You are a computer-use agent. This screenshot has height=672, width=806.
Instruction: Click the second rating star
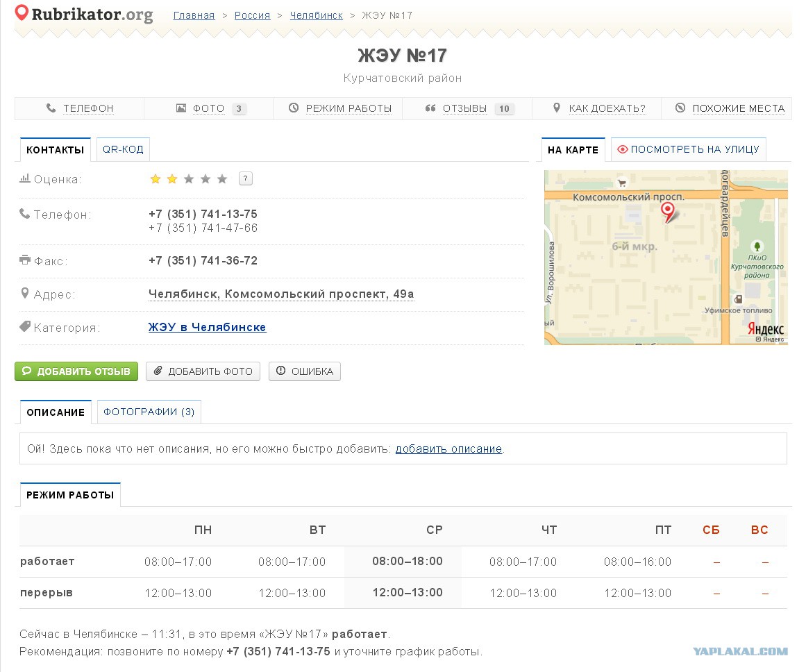tap(172, 179)
